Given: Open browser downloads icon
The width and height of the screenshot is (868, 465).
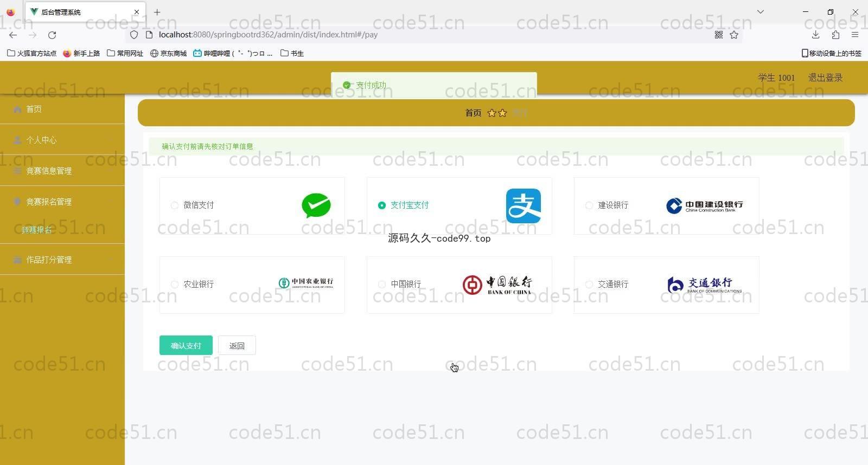Looking at the screenshot, I should pyautogui.click(x=815, y=35).
